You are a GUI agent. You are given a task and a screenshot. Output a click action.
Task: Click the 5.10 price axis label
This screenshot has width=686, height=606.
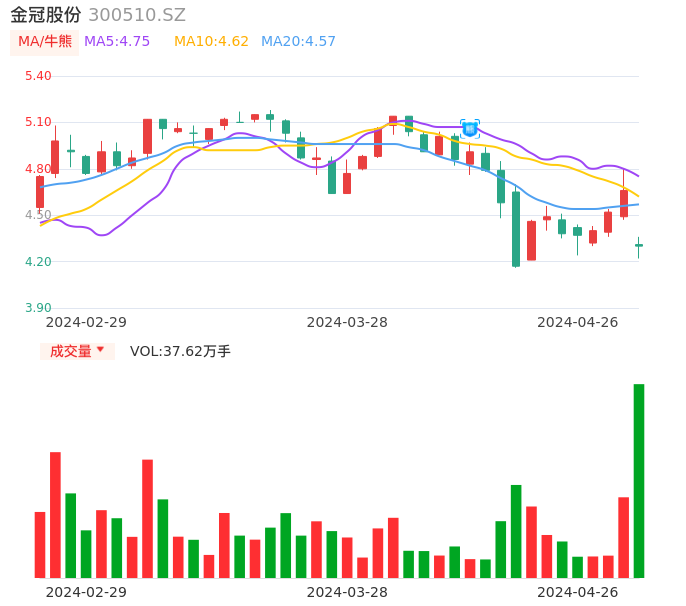tap(38, 122)
